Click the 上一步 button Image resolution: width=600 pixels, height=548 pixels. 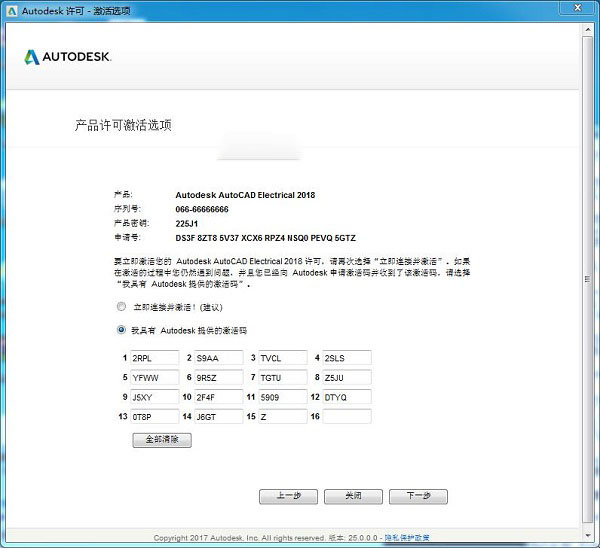click(x=287, y=496)
